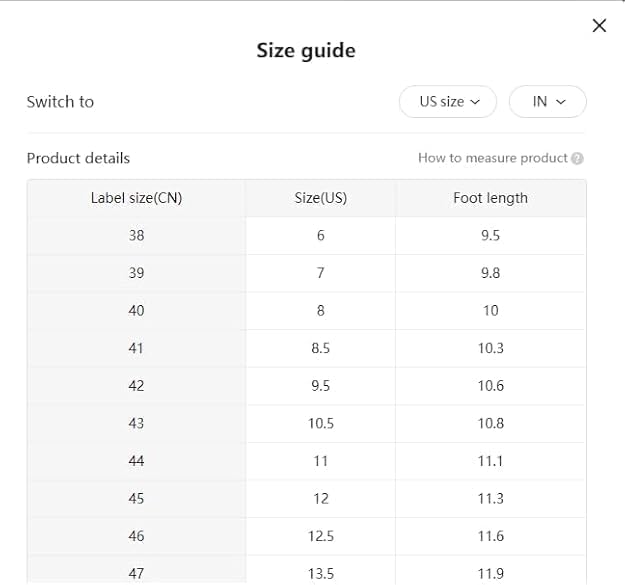Click label size 42 cell
625x585 pixels.
click(x=136, y=386)
